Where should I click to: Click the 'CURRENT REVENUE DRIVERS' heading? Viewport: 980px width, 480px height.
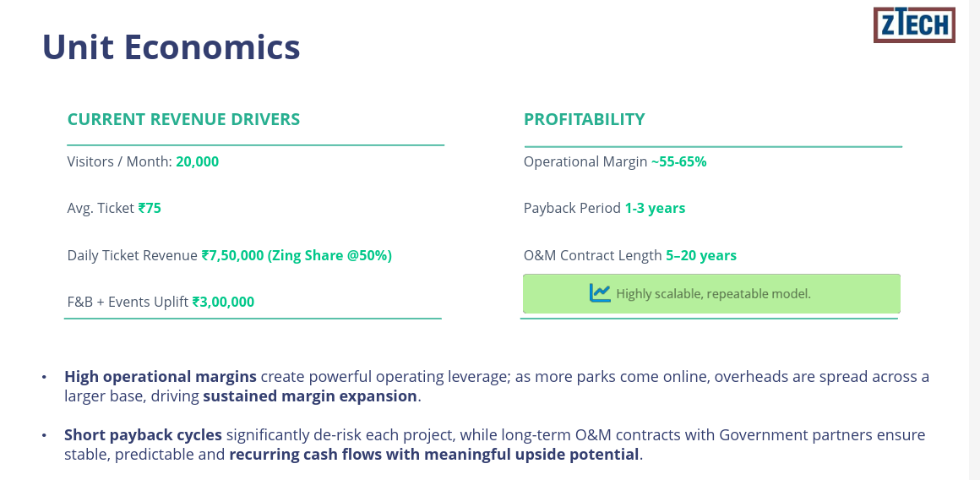[x=183, y=119]
